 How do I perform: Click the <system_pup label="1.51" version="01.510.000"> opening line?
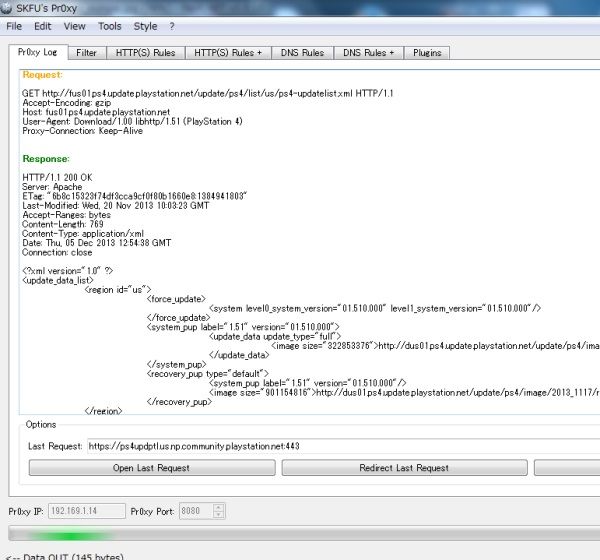click(x=243, y=327)
